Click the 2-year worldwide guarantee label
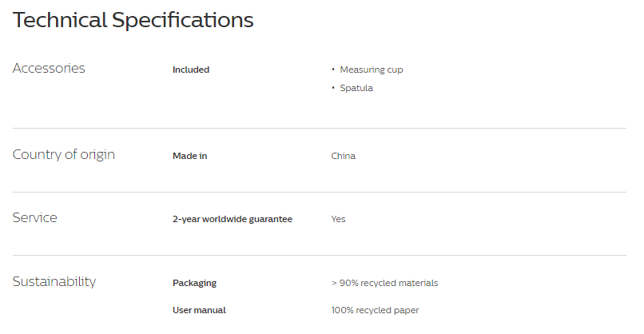 (x=233, y=219)
